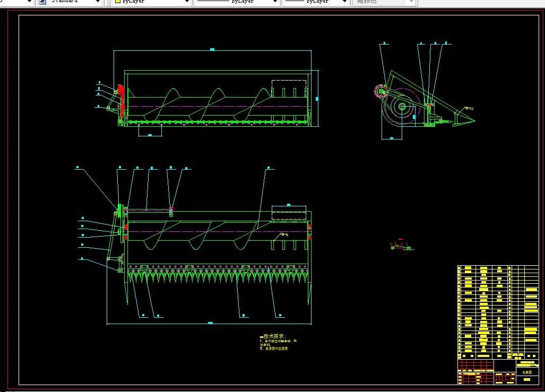The image size is (545, 392).
Task: Select the red drive assembly in front view
Action: [x=121, y=100]
